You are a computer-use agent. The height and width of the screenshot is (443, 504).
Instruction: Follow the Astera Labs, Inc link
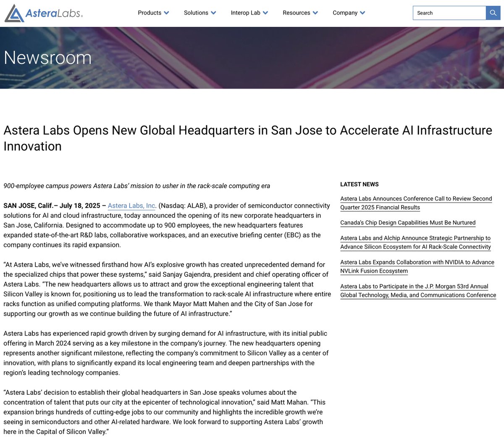[x=131, y=206]
